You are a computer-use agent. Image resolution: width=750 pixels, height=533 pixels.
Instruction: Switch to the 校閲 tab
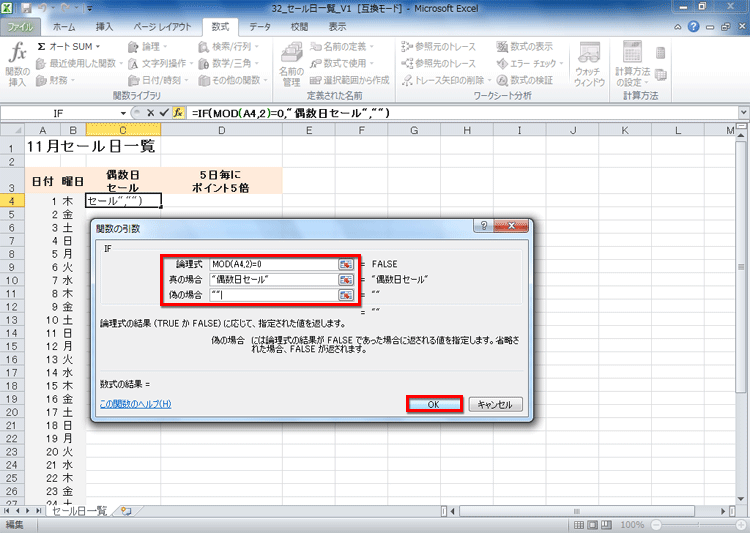(x=299, y=27)
